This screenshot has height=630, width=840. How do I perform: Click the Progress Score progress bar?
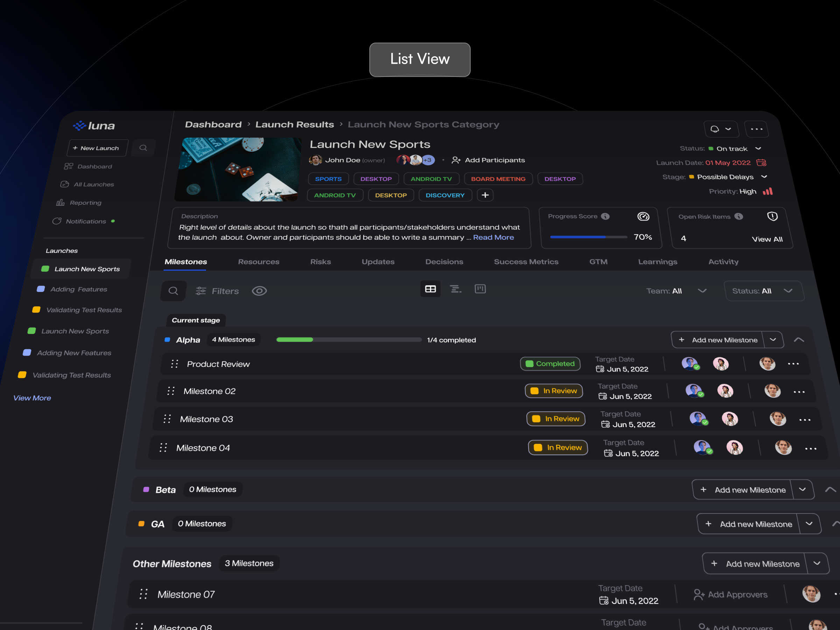(x=588, y=237)
